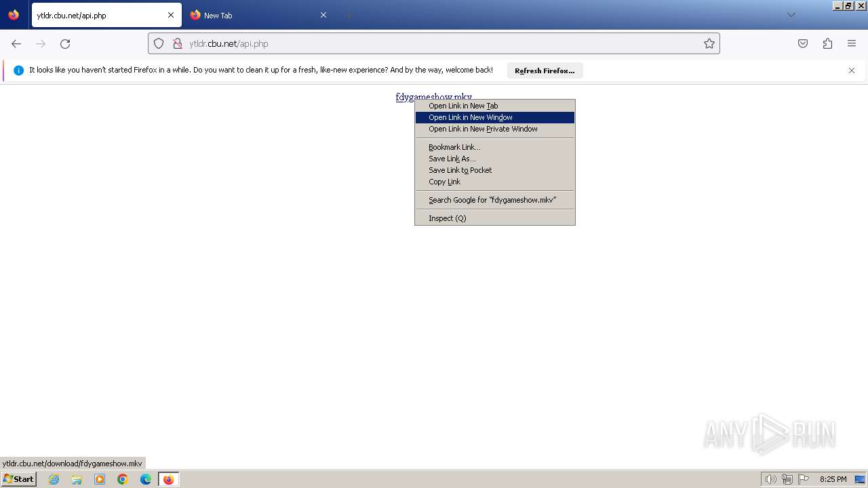Click Firefox logo at top-left
The image size is (868, 488).
pyautogui.click(x=14, y=15)
